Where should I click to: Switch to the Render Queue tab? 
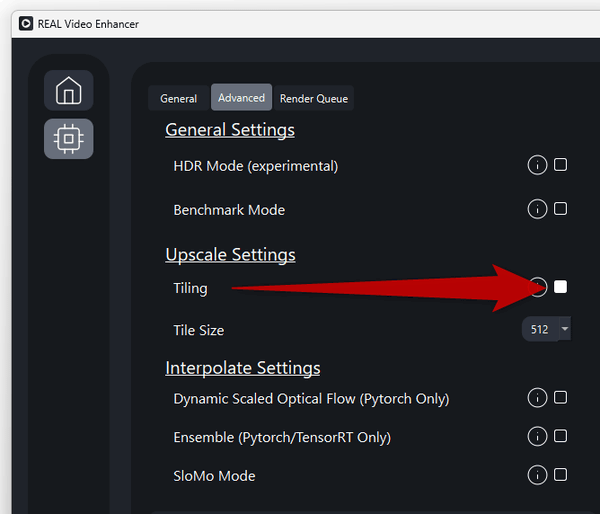[x=314, y=98]
